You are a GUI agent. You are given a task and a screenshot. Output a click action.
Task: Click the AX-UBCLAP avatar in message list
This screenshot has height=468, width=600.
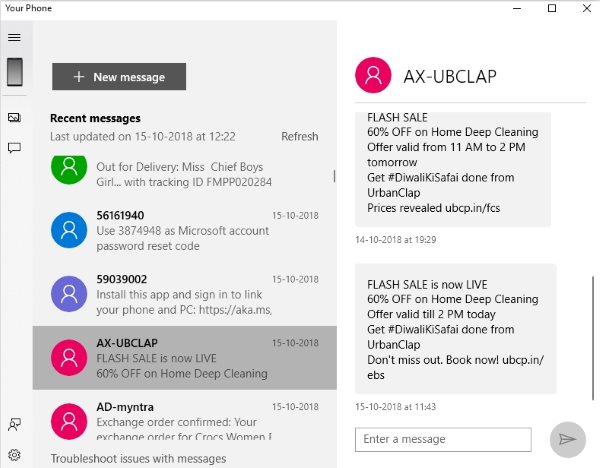(x=69, y=358)
